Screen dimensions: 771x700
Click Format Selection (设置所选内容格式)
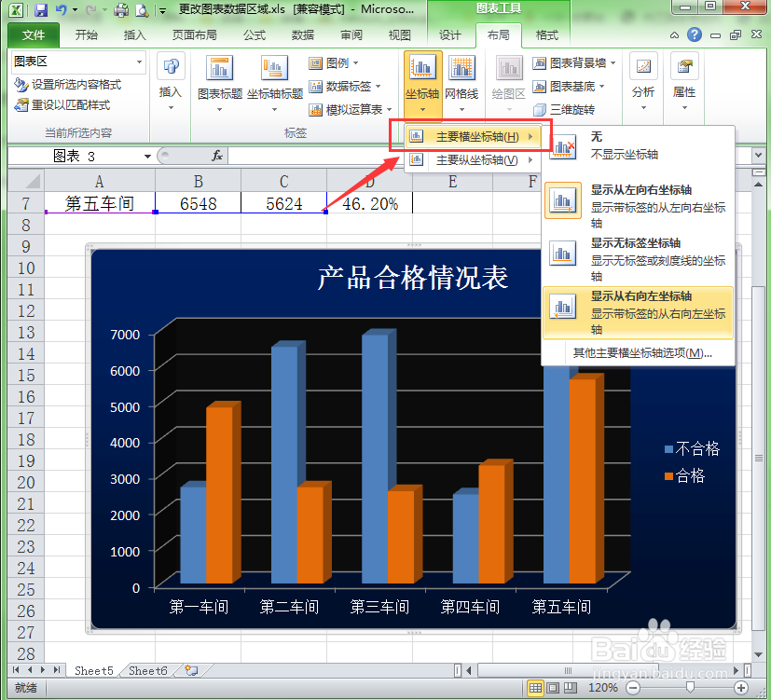point(68,85)
